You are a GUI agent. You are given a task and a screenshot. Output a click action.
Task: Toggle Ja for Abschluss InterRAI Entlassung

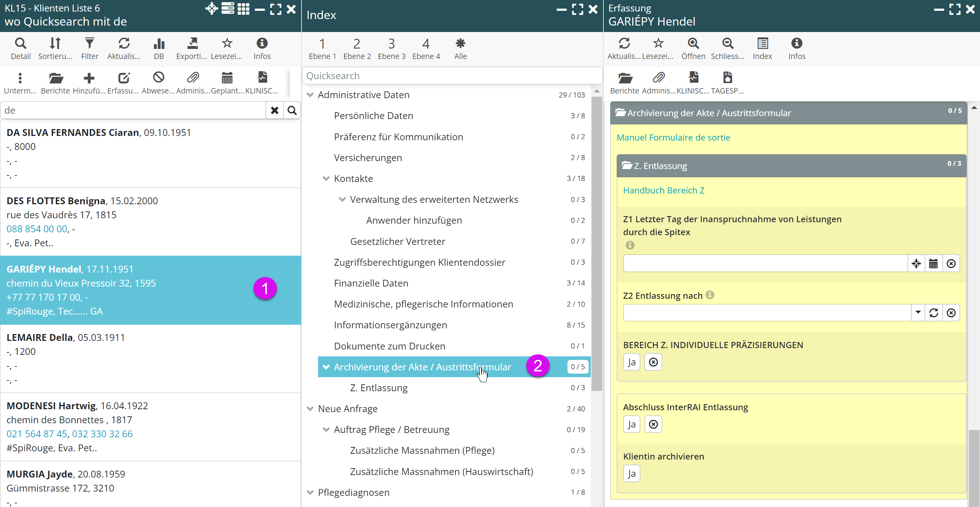pyautogui.click(x=631, y=424)
